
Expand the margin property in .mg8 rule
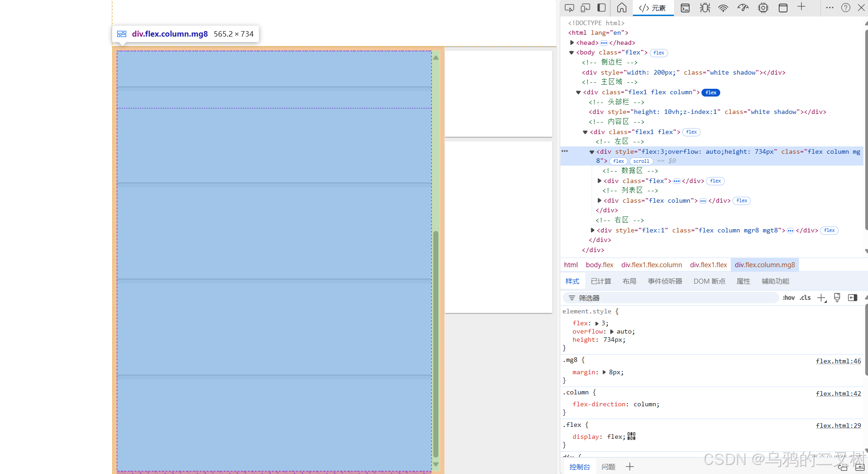pyautogui.click(x=604, y=372)
